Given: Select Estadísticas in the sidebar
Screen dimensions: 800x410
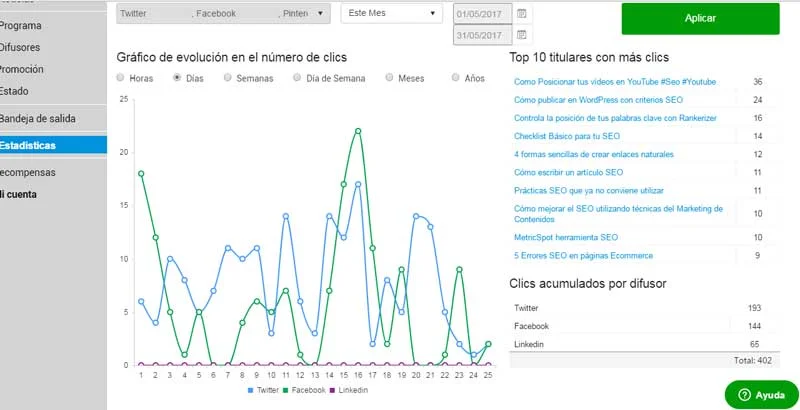Looking at the screenshot, I should tap(53, 145).
